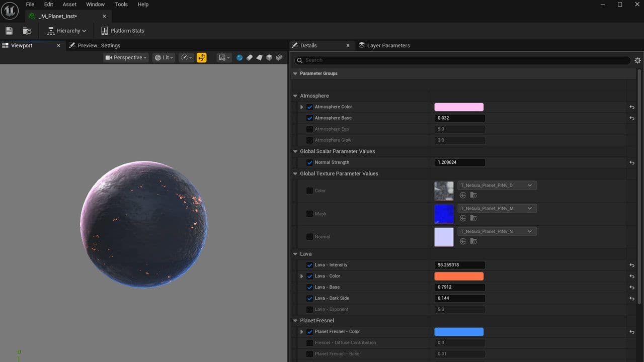
Task: Click the Lava - Color orange swatch
Action: 458,277
